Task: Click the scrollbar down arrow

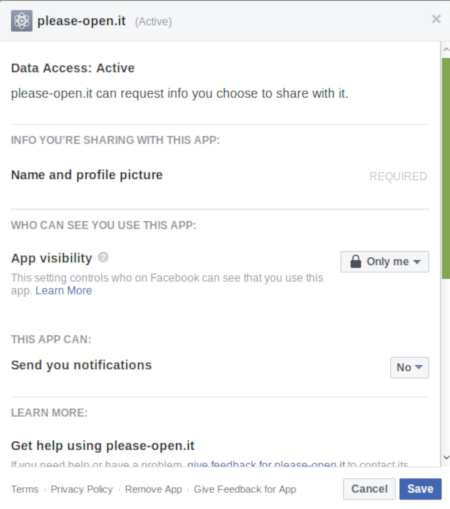Action: coord(446,458)
